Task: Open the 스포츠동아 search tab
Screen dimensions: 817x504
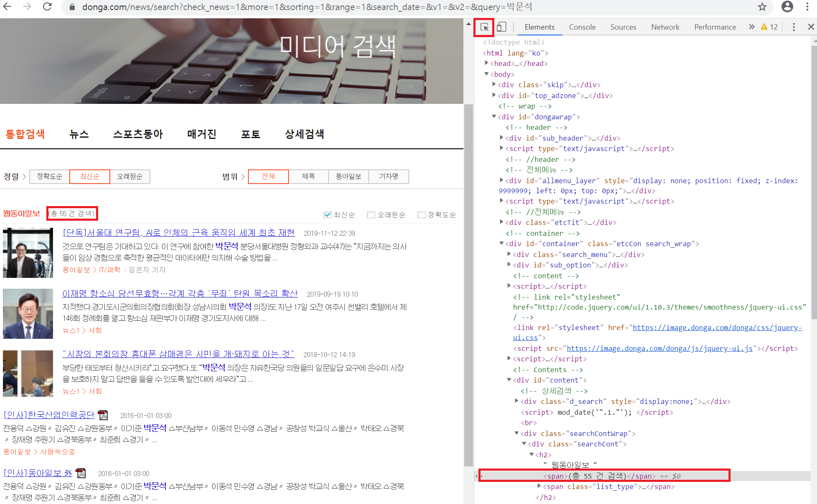Action: (x=138, y=134)
